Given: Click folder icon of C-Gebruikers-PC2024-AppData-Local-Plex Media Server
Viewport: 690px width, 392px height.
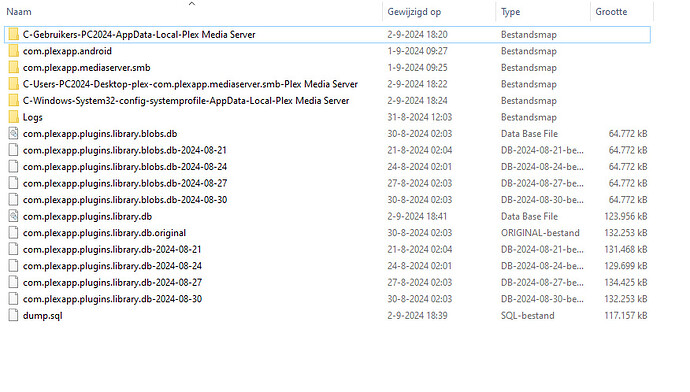Looking at the screenshot, I should 14,34.
